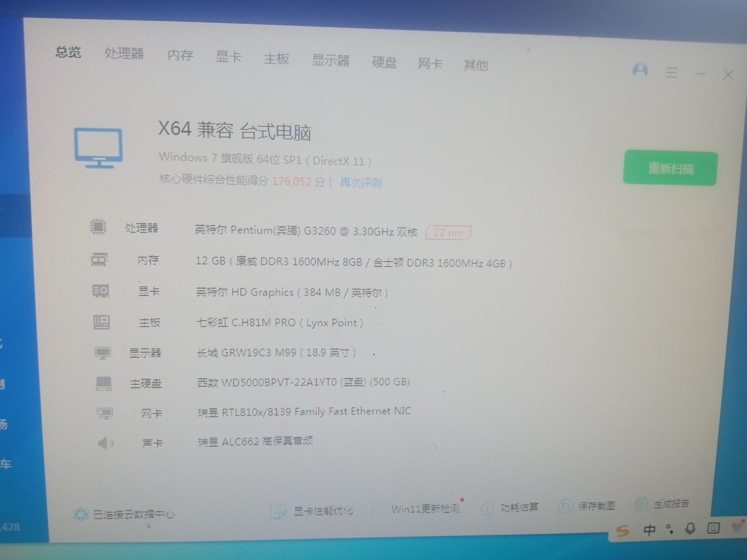Open the 主板 tab
747x560 pixels.
point(276,59)
